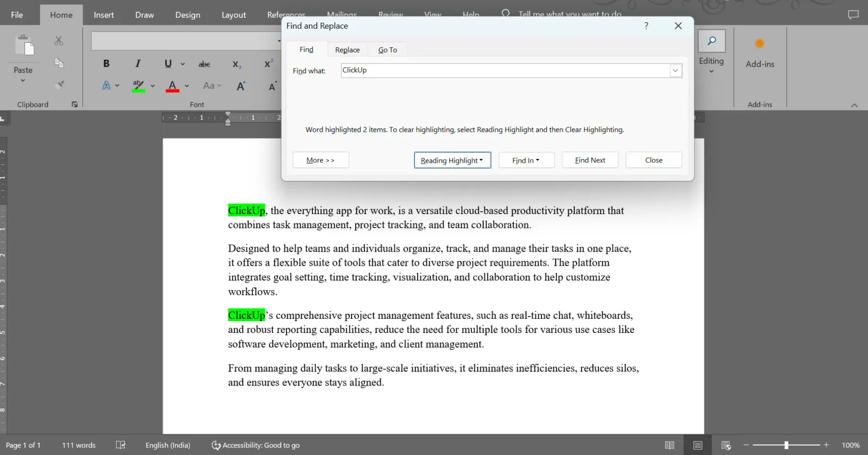This screenshot has width=868, height=455.
Task: Close Find and Replace with X
Action: [678, 25]
